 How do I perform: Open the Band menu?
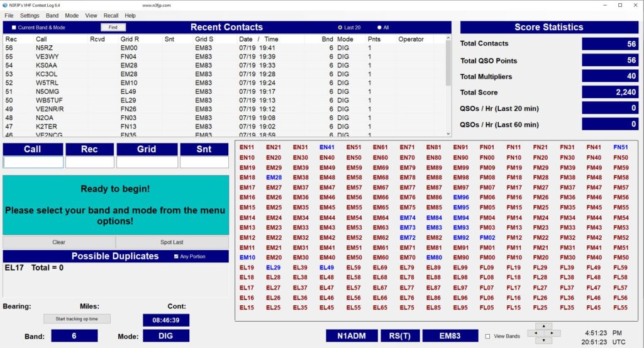point(52,15)
